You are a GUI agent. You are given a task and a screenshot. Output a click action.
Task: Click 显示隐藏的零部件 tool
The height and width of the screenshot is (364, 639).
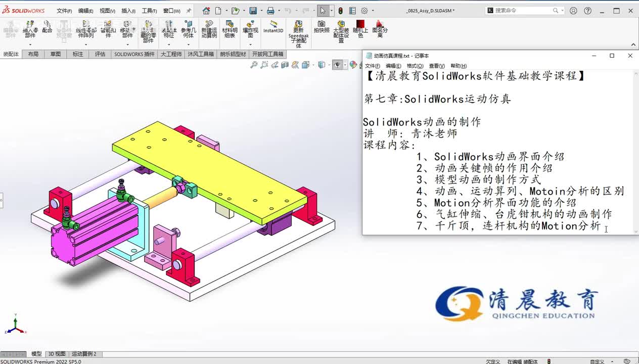[x=148, y=31]
